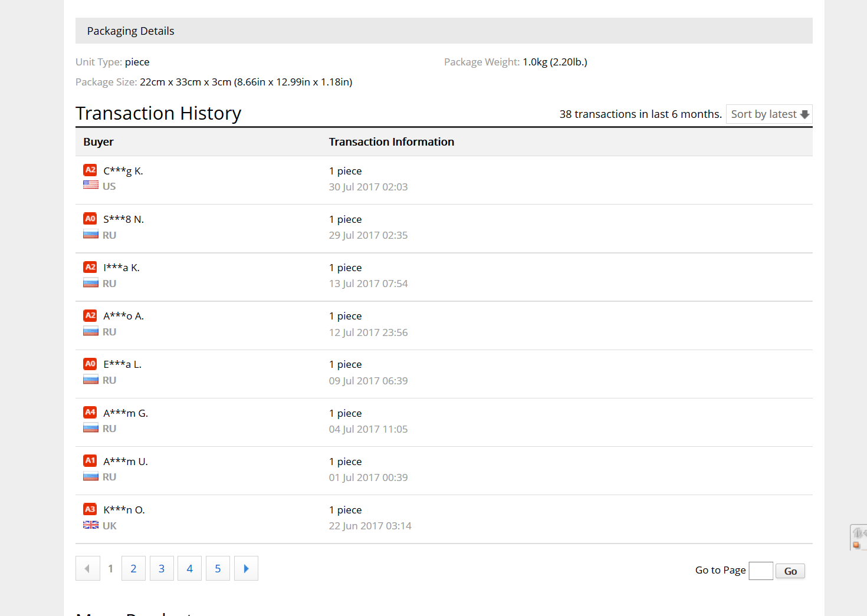Jump to page 4 in pagination
This screenshot has width=867, height=616.
click(189, 569)
